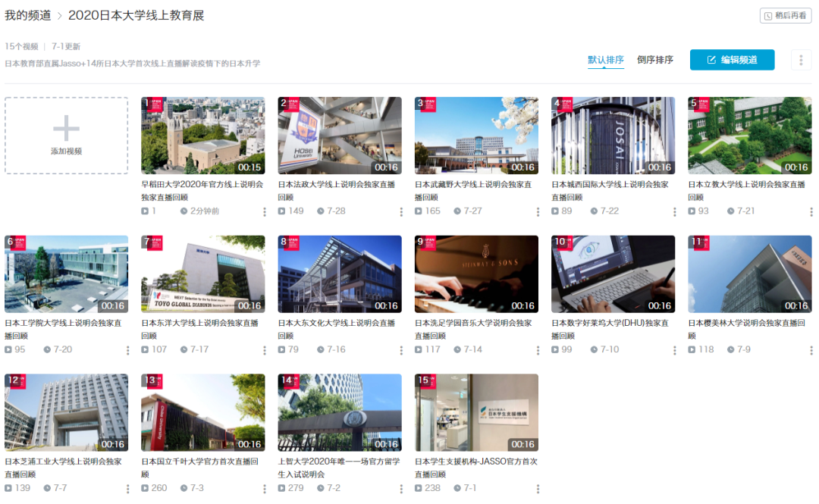Screen dimensions: 819x504
Task: Open more options for 日本大东文化大学 video
Action: (401, 350)
